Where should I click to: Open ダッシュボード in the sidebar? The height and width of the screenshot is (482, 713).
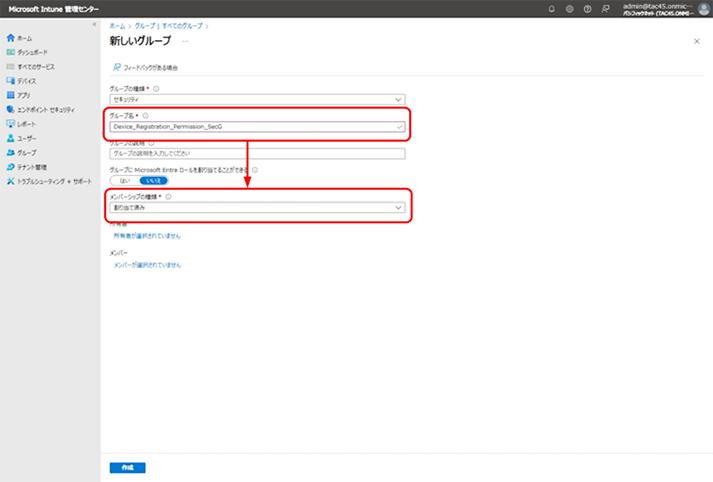(32, 52)
